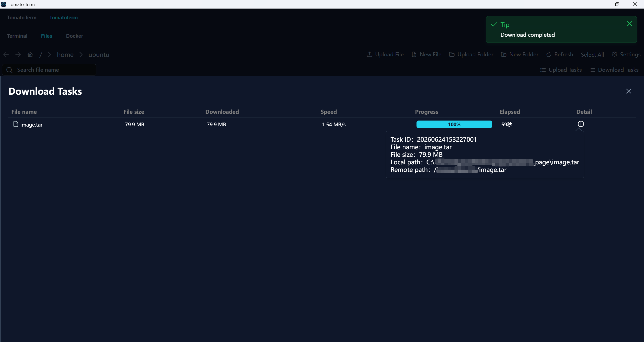Image resolution: width=644 pixels, height=342 pixels.
Task: Close the Download Tasks panel
Action: [628, 91]
